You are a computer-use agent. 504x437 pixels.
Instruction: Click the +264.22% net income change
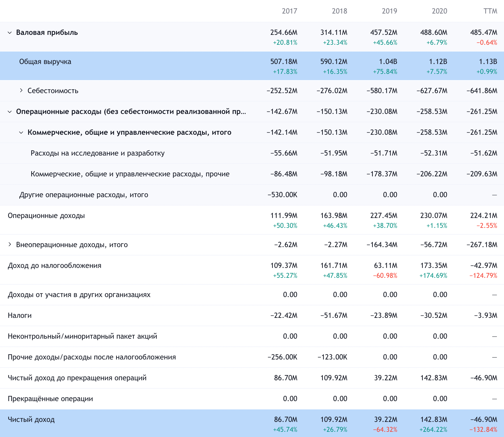[433, 429]
